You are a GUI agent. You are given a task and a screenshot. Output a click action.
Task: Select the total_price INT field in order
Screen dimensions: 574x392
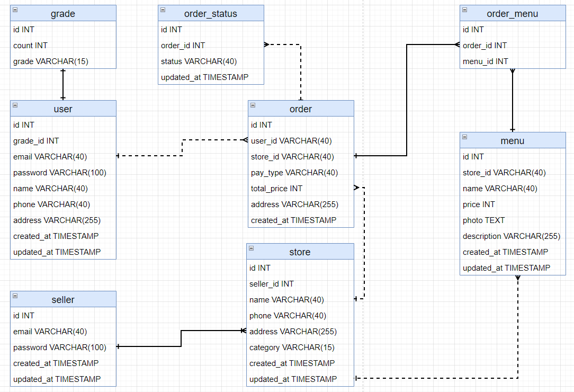[x=275, y=188]
